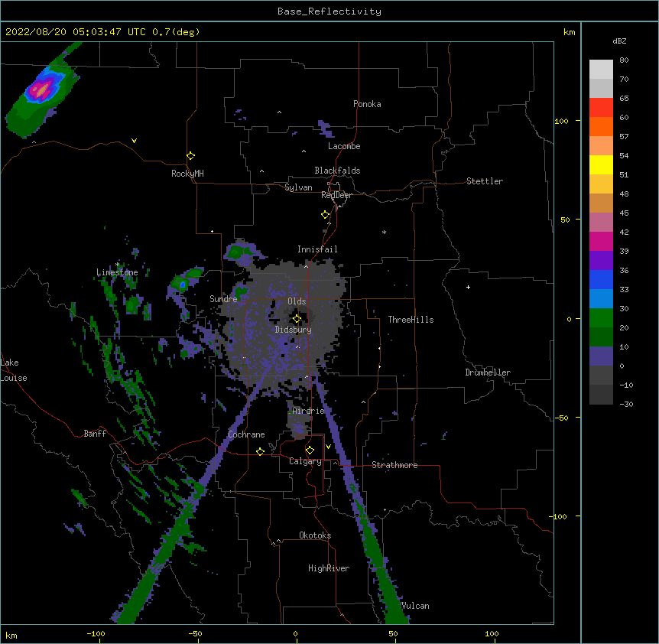Screen dimensions: 659x644
Task: Click the dBZ legend heading
Action: tap(619, 41)
